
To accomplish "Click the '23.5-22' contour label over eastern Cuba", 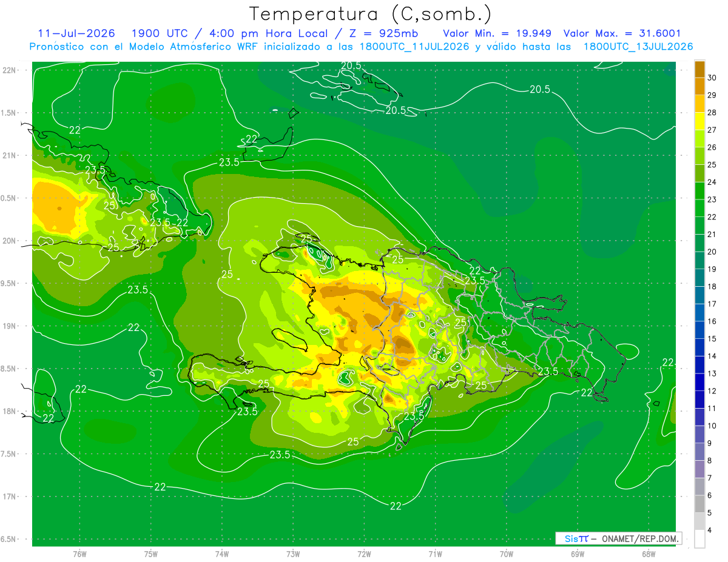I will (x=169, y=222).
